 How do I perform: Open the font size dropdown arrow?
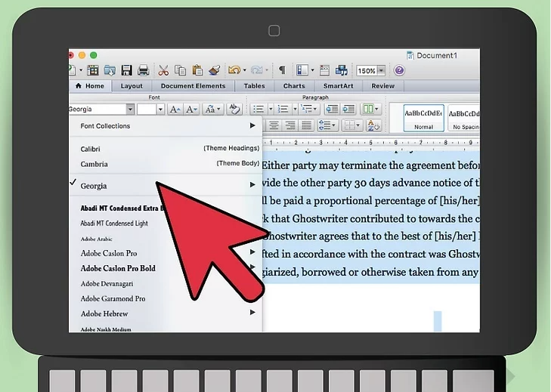point(160,110)
